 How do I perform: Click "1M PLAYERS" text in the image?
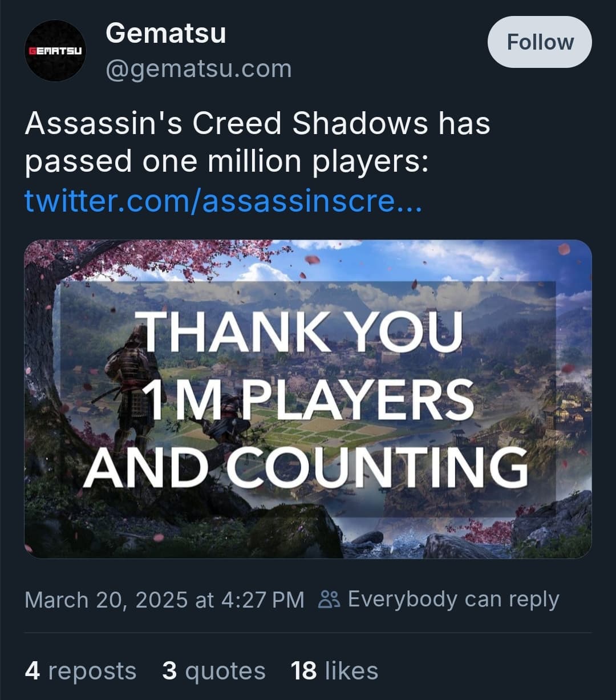click(308, 400)
